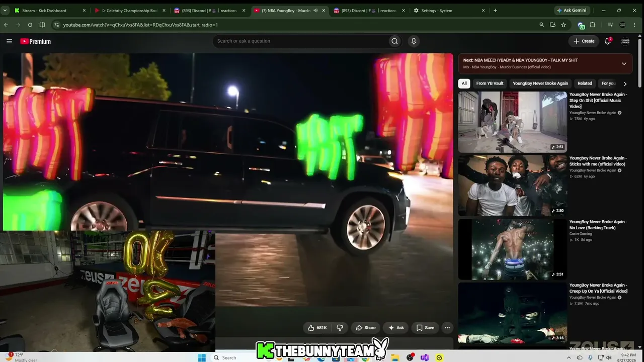Viewport: 644px width, 362px height.
Task: Select the Related filter chip
Action: 585,83
